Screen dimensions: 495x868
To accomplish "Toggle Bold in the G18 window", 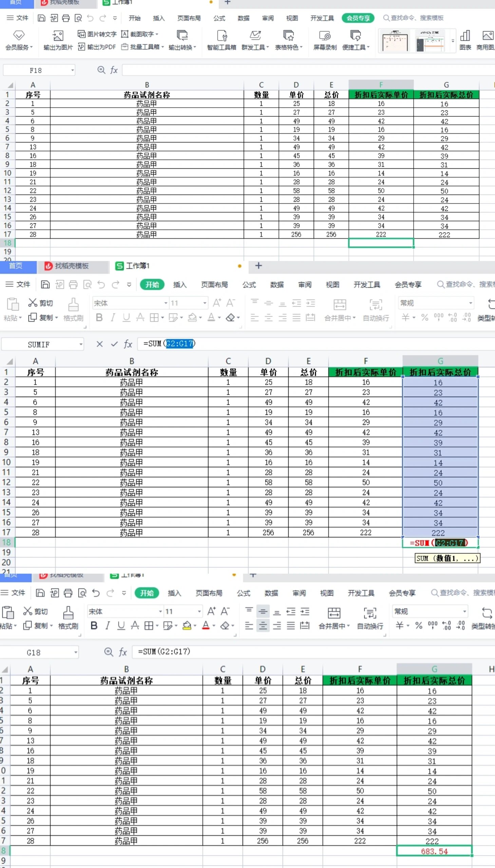I will point(94,626).
